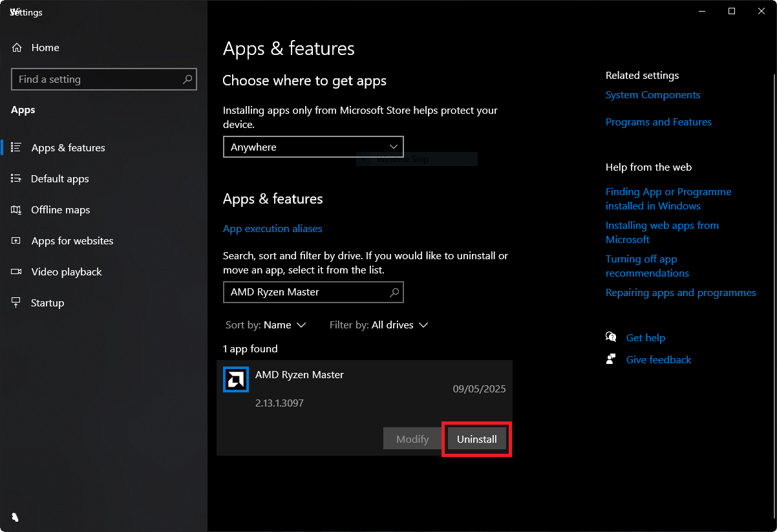
Task: Click the Find a setting field
Action: 97,80
